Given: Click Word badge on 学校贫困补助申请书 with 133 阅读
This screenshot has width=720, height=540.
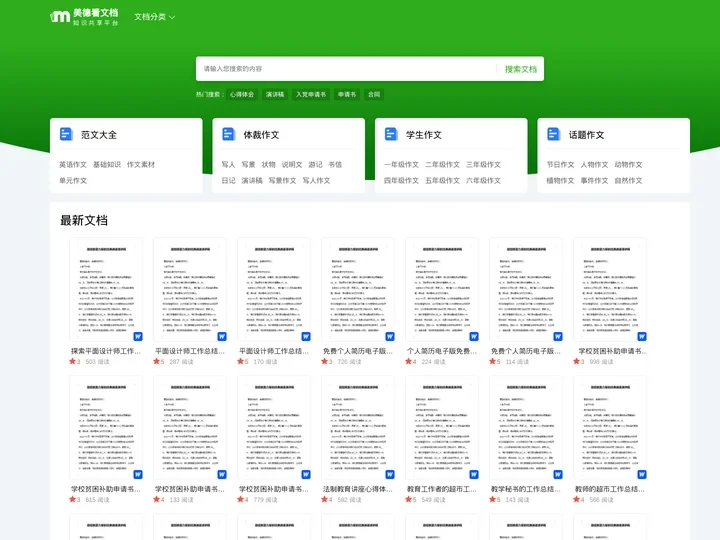Looking at the screenshot, I should [222, 474].
